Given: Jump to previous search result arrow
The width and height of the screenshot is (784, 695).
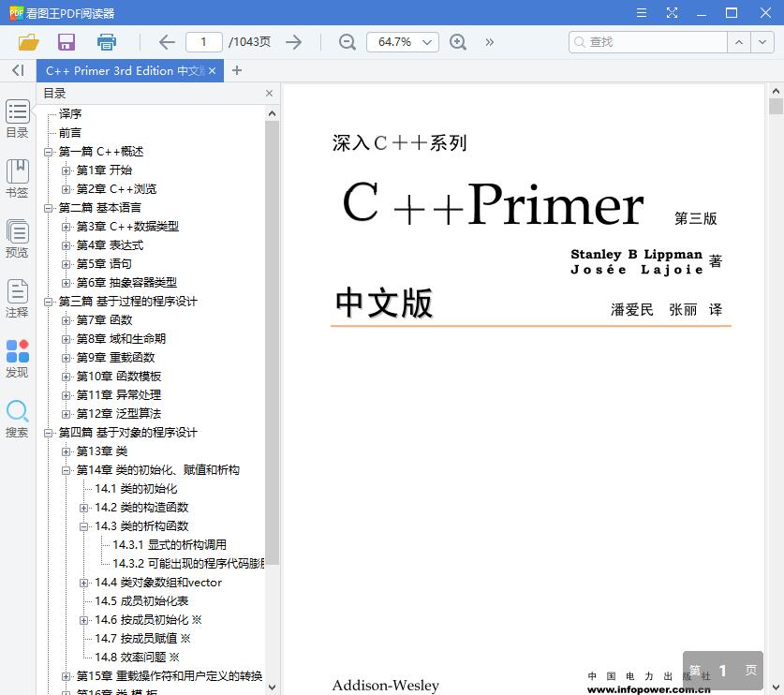Looking at the screenshot, I should (x=739, y=42).
